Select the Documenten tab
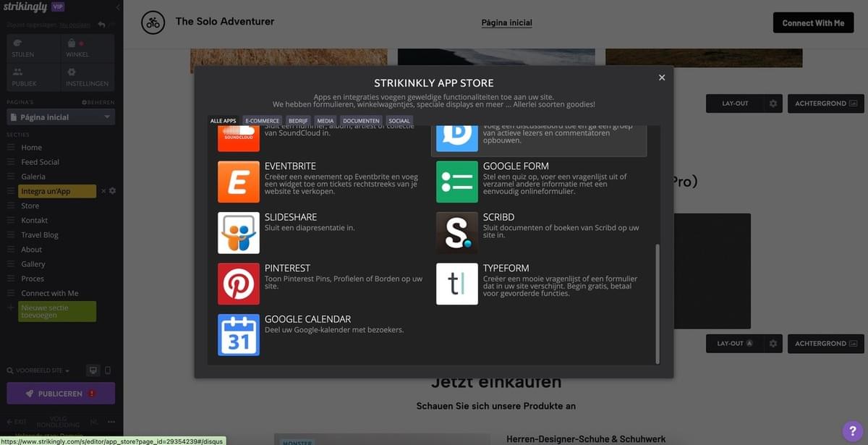868x445 pixels. tap(361, 121)
